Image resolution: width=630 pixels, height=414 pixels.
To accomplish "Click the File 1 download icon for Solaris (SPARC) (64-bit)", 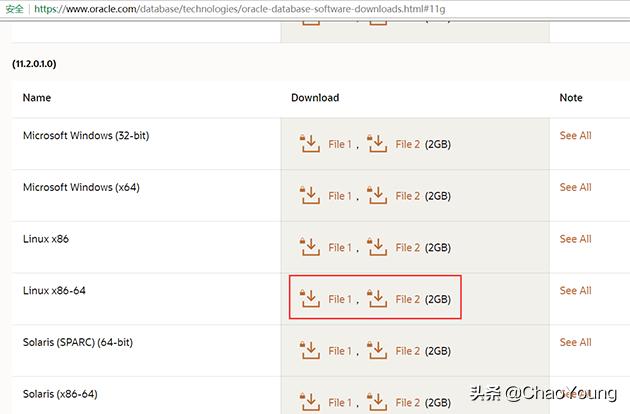I will 310,350.
